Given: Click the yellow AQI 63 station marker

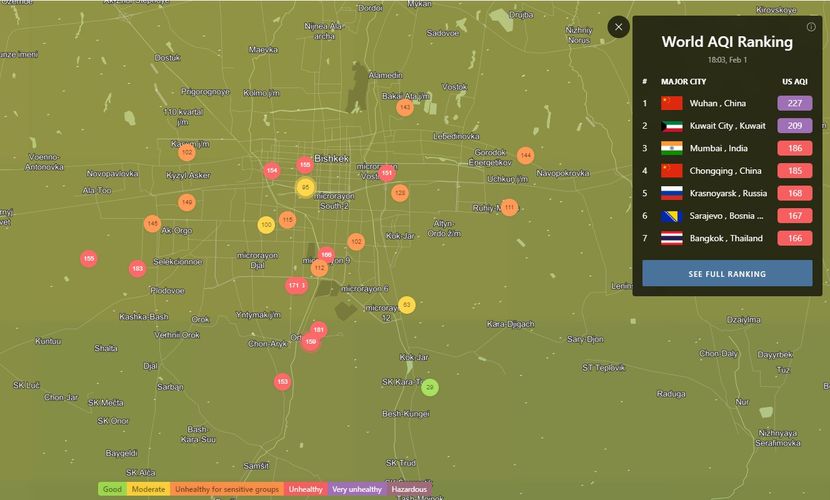Looking at the screenshot, I should (407, 305).
